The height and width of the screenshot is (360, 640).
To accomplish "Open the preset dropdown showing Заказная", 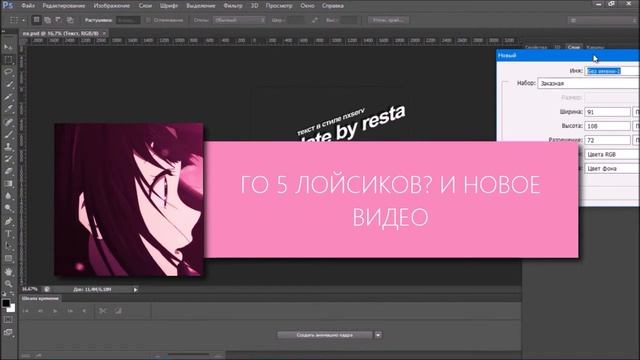I will (589, 83).
